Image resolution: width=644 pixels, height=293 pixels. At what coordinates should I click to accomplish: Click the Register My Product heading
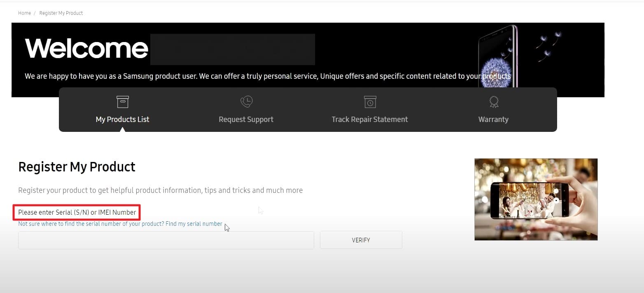tap(77, 167)
